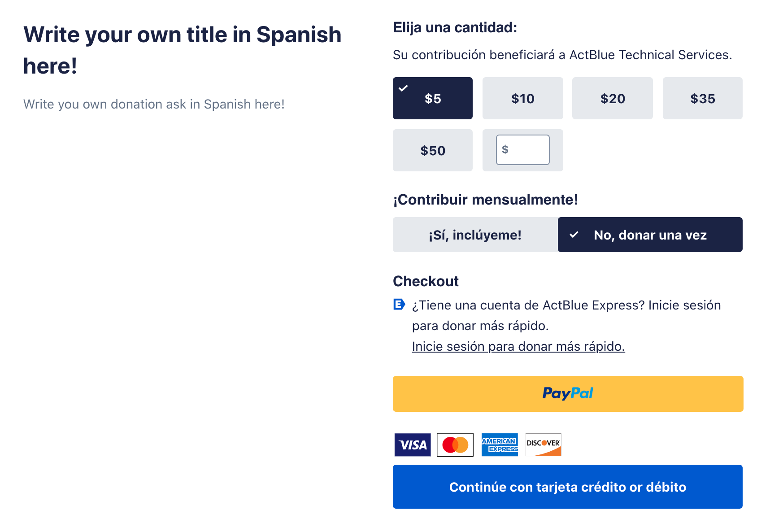
Task: Click the ActBlue Express E icon
Action: (x=399, y=305)
